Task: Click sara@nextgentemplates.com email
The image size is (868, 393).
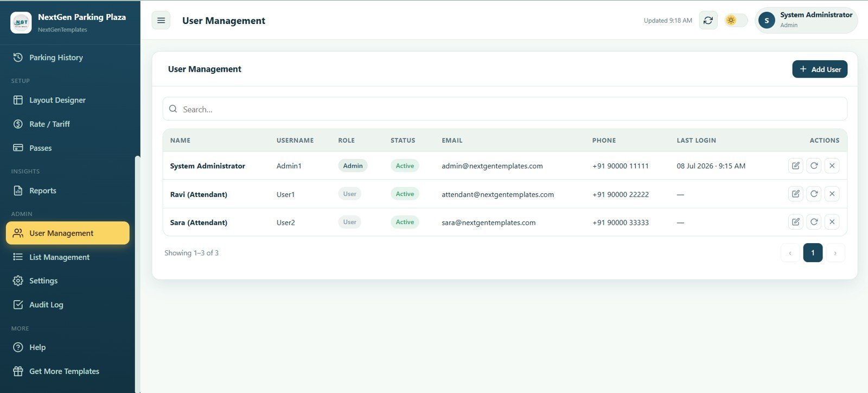Action: point(488,223)
